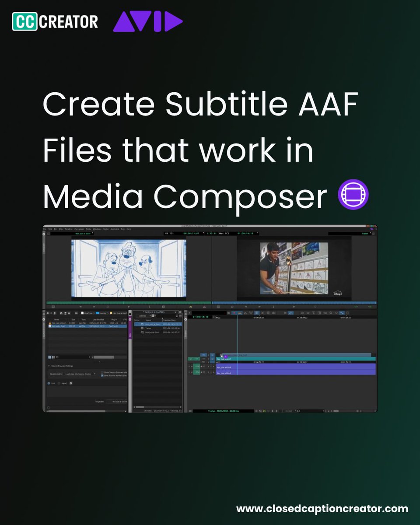The height and width of the screenshot is (525, 420).
Task: Open www.closedcaptioncreator.com link
Action: (x=322, y=509)
